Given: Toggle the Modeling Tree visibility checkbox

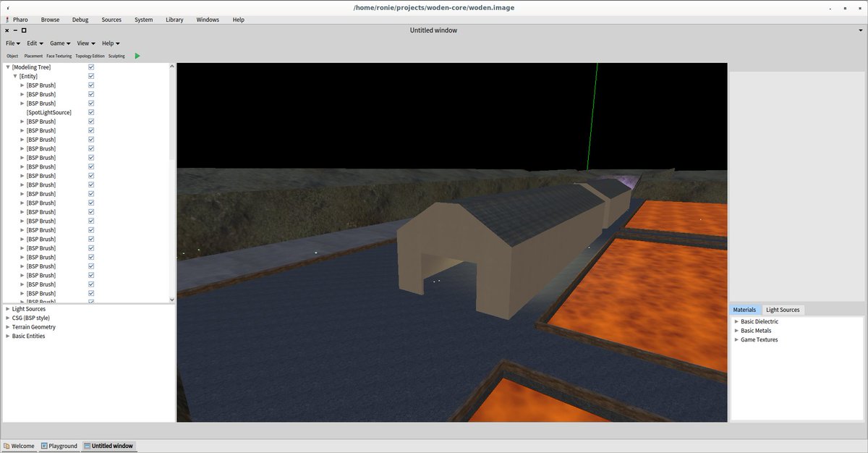Looking at the screenshot, I should (91, 67).
